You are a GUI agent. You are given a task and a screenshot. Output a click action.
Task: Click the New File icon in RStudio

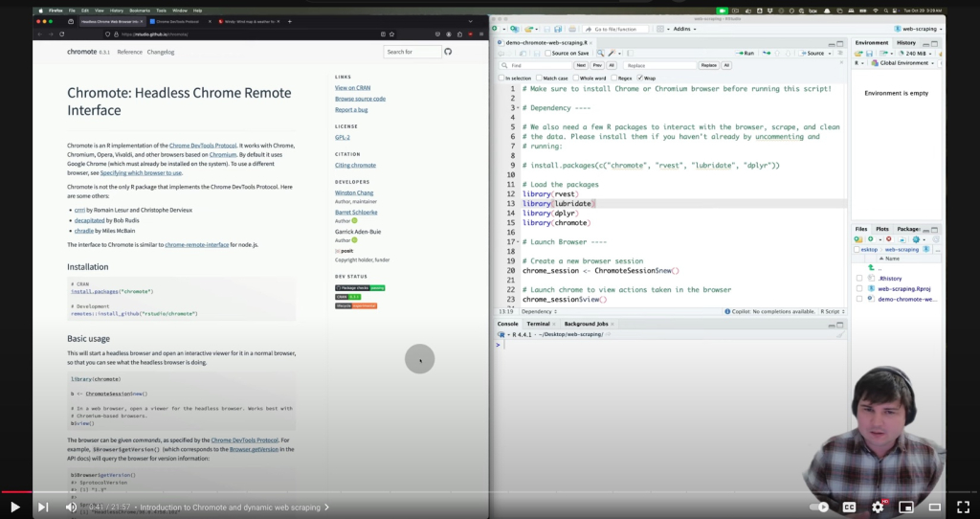pyautogui.click(x=495, y=29)
